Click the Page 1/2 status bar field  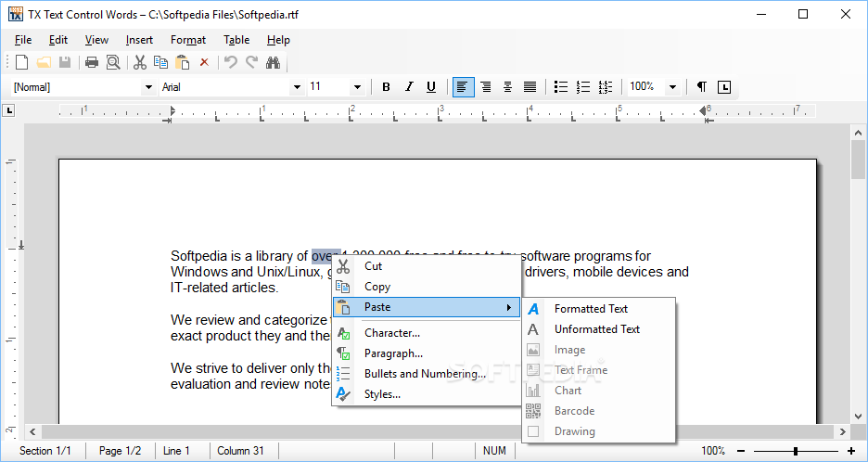pyautogui.click(x=121, y=451)
